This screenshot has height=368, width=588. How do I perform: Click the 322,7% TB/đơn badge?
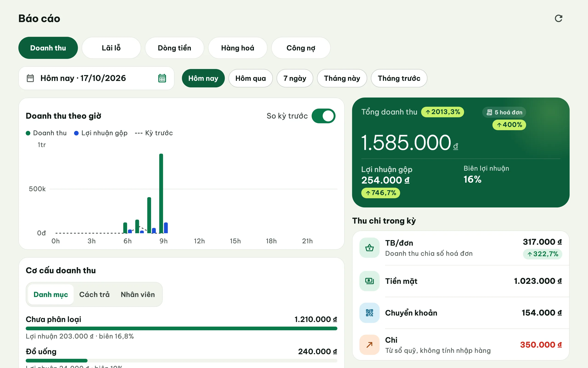coord(543,254)
